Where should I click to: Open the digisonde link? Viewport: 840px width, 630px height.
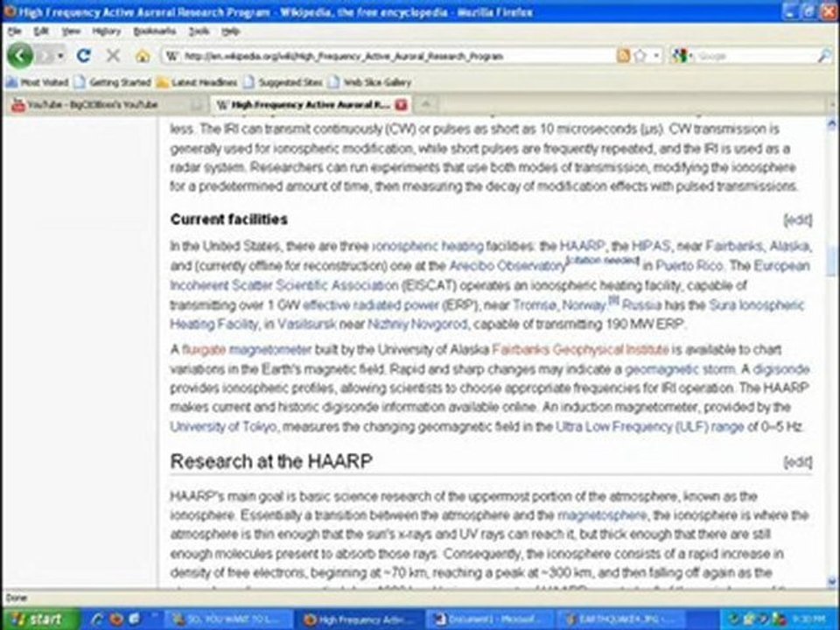[x=781, y=369]
